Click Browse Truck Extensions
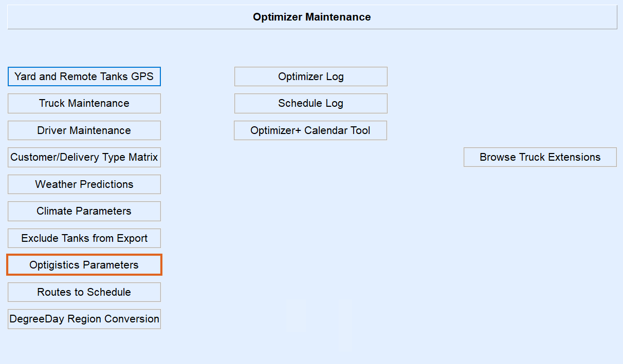Image resolution: width=623 pixels, height=364 pixels. coord(540,157)
